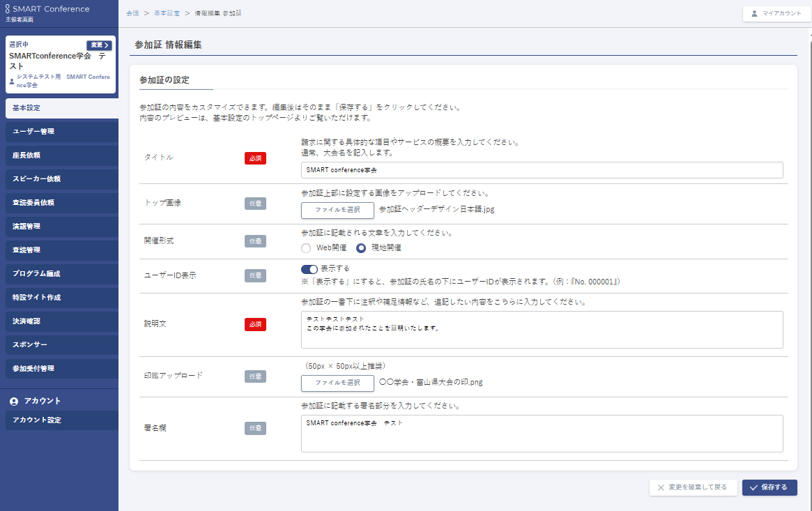Screen dimensions: 812x511
Task: Toggle ユーザーID表示 switch off
Action: (309, 268)
